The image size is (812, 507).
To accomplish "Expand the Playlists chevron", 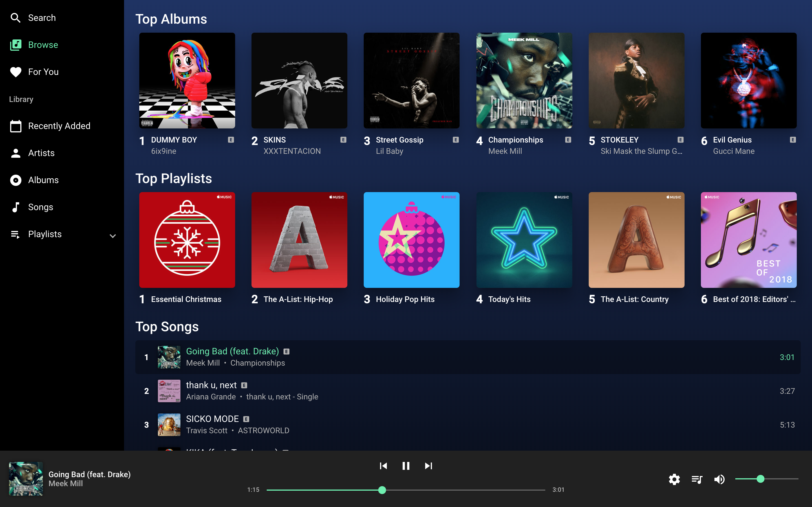I will pos(113,236).
